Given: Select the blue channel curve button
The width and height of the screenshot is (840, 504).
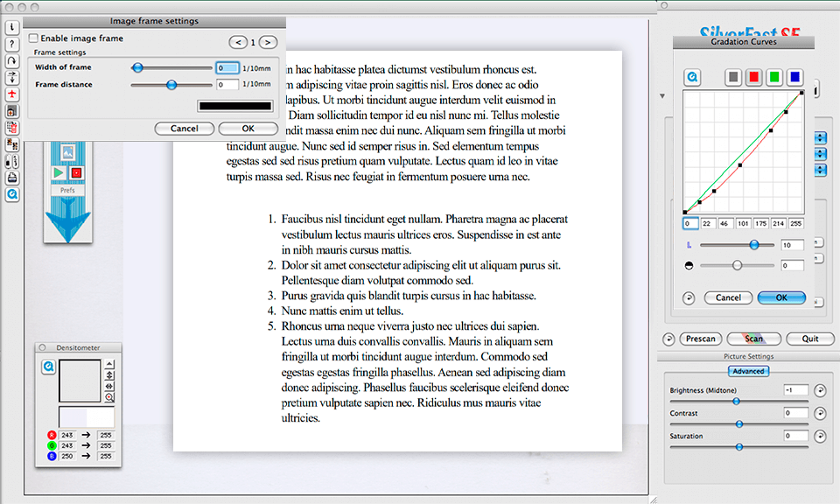Looking at the screenshot, I should coord(794,77).
